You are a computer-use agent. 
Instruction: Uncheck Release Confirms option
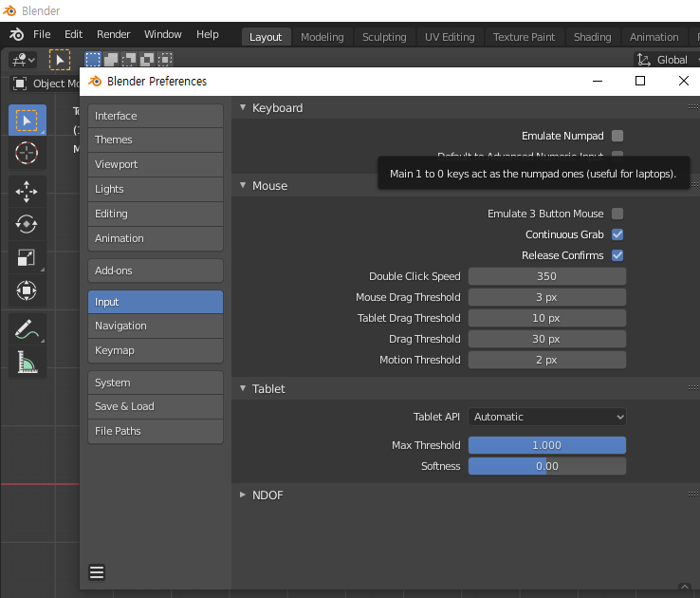coord(617,255)
